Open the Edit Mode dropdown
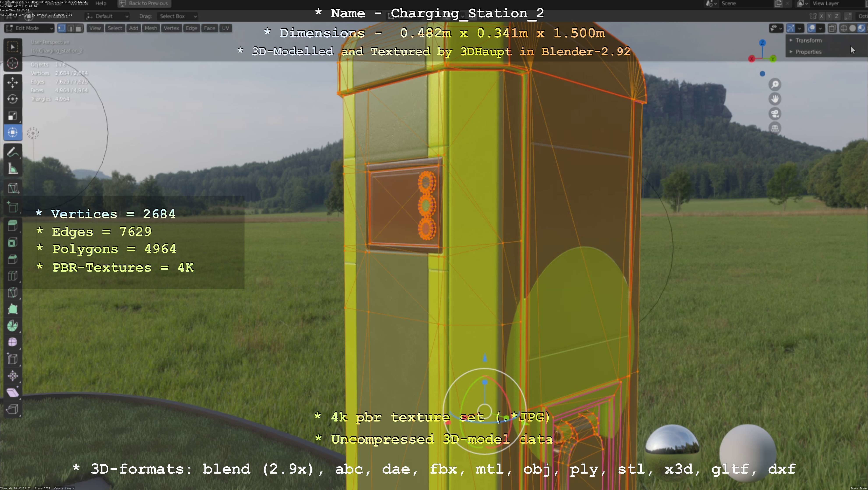The width and height of the screenshot is (868, 490). [x=29, y=28]
